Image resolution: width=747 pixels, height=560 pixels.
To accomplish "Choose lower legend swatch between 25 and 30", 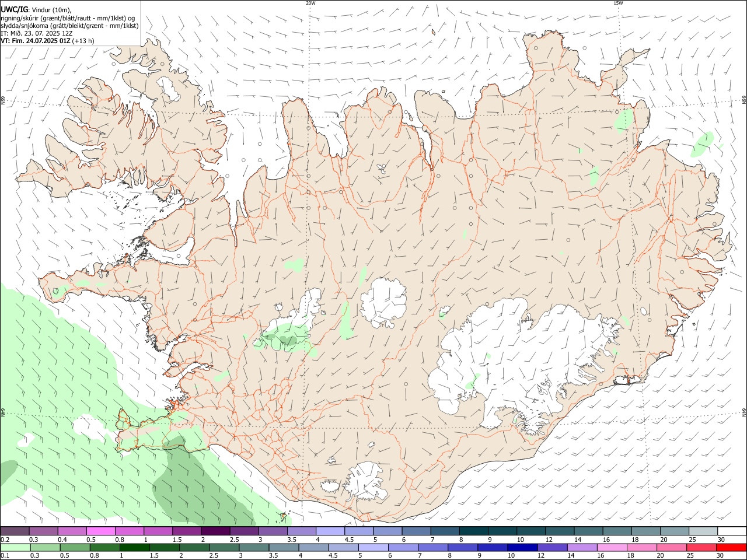I will coord(701,547).
